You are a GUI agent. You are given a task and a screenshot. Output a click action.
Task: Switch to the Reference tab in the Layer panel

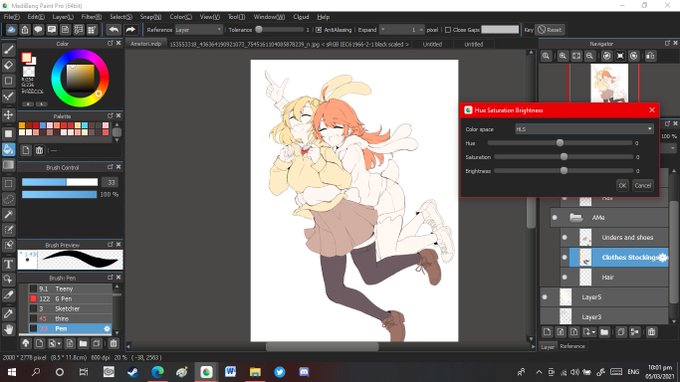572,346
